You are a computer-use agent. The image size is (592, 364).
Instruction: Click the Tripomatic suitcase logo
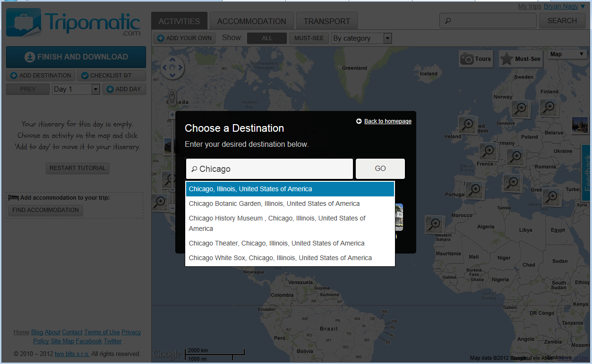(x=24, y=22)
